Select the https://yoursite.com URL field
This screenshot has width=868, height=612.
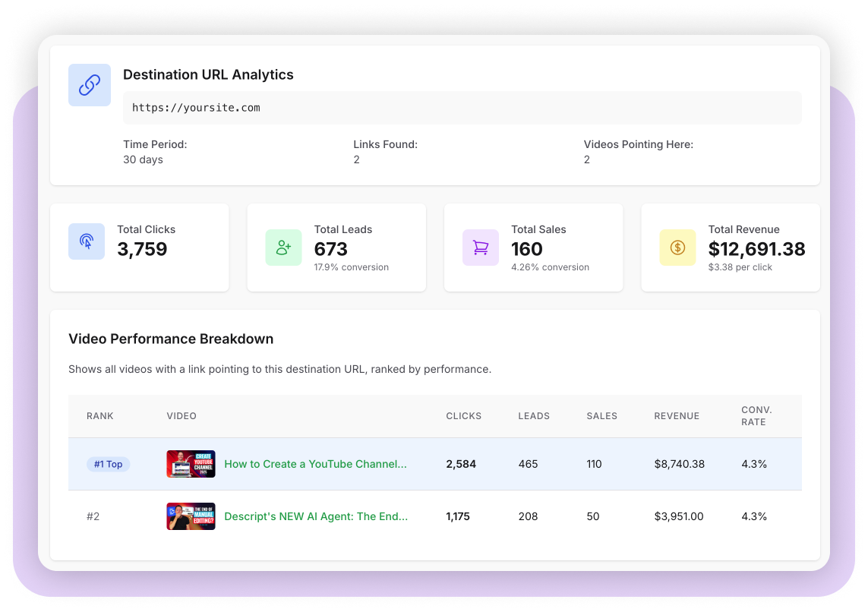[x=462, y=108]
